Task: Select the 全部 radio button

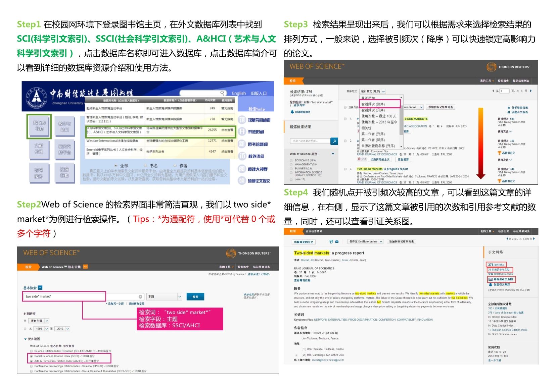Action: pos(116,166)
